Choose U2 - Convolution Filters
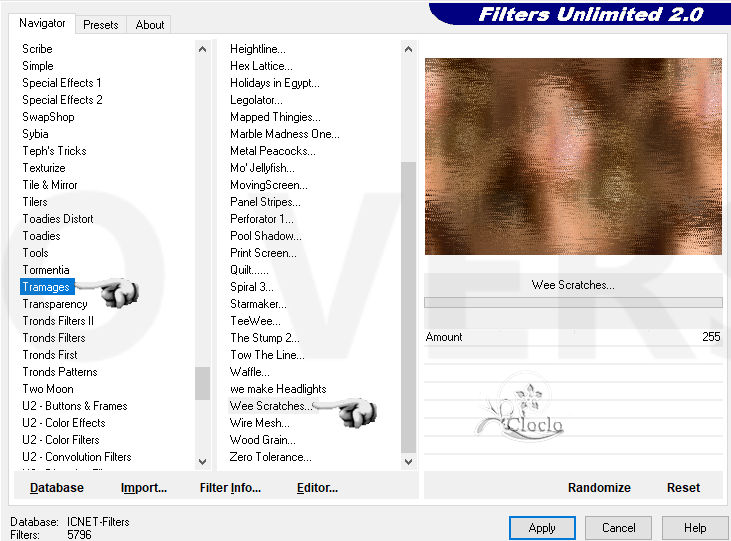The height and width of the screenshot is (541, 731). (x=76, y=457)
